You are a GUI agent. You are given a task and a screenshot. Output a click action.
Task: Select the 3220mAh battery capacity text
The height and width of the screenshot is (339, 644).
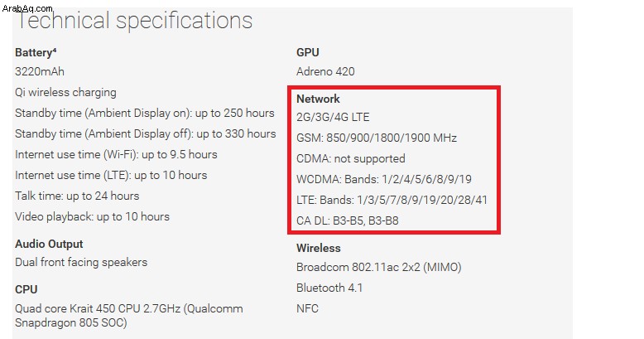(x=40, y=71)
